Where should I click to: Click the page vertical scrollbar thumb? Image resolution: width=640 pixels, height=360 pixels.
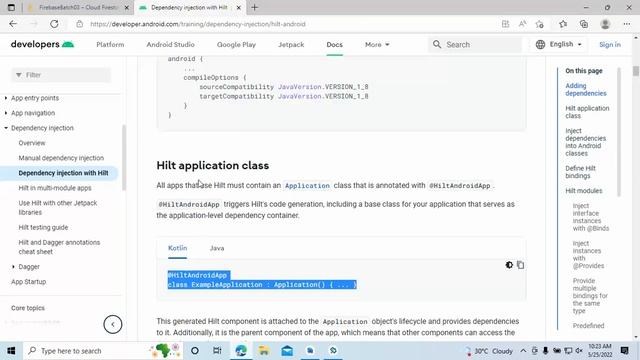pos(636,71)
